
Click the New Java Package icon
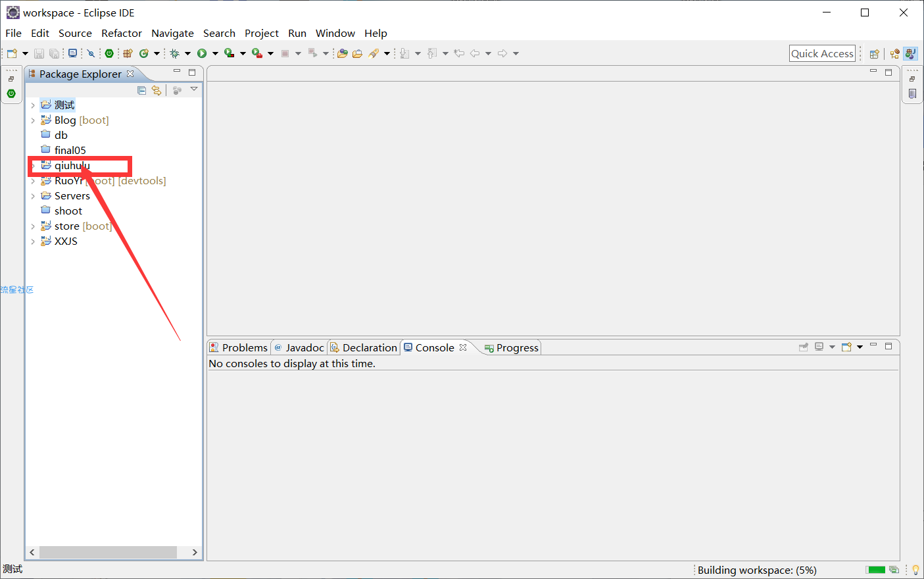128,53
